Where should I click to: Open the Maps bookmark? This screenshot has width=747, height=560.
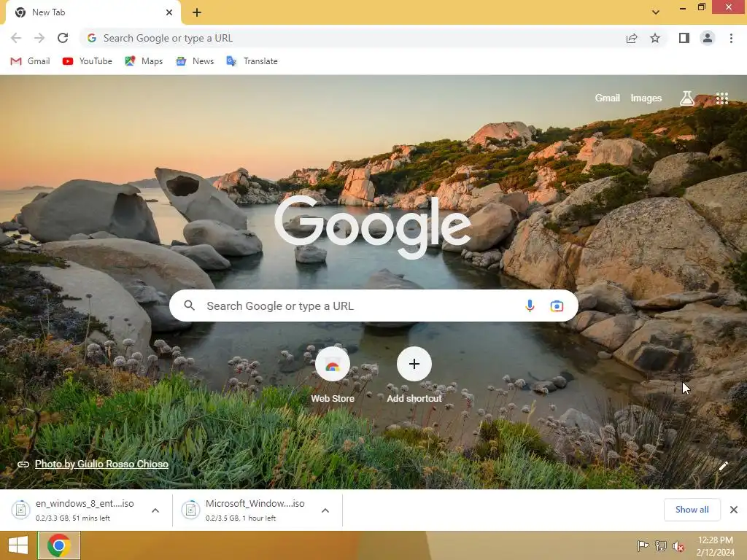coord(144,61)
